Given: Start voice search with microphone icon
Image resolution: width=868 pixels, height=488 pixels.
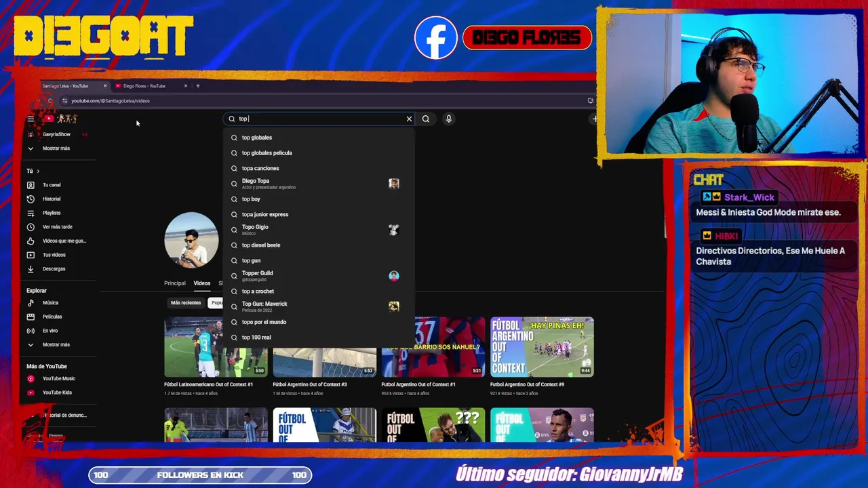Looking at the screenshot, I should [448, 119].
